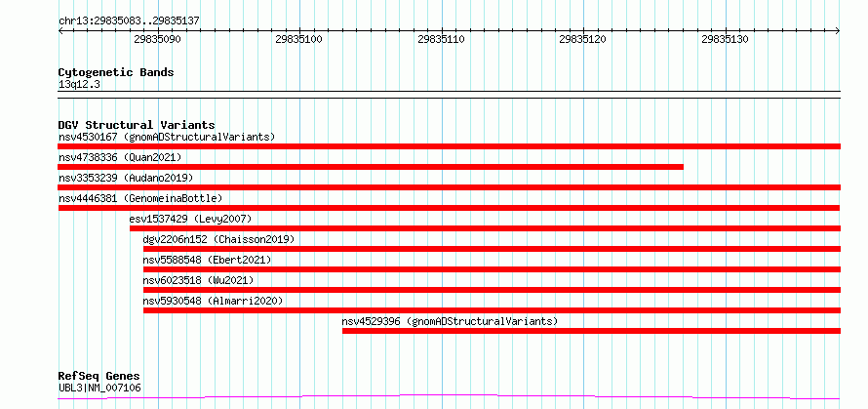Click ruler tick label 29835110
Screen dimensions: 868x409
[x=441, y=39]
